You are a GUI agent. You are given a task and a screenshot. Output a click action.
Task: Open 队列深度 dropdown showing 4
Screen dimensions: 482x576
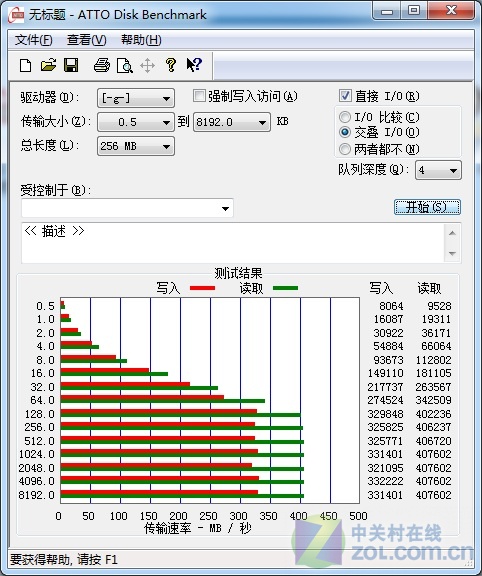[438, 170]
